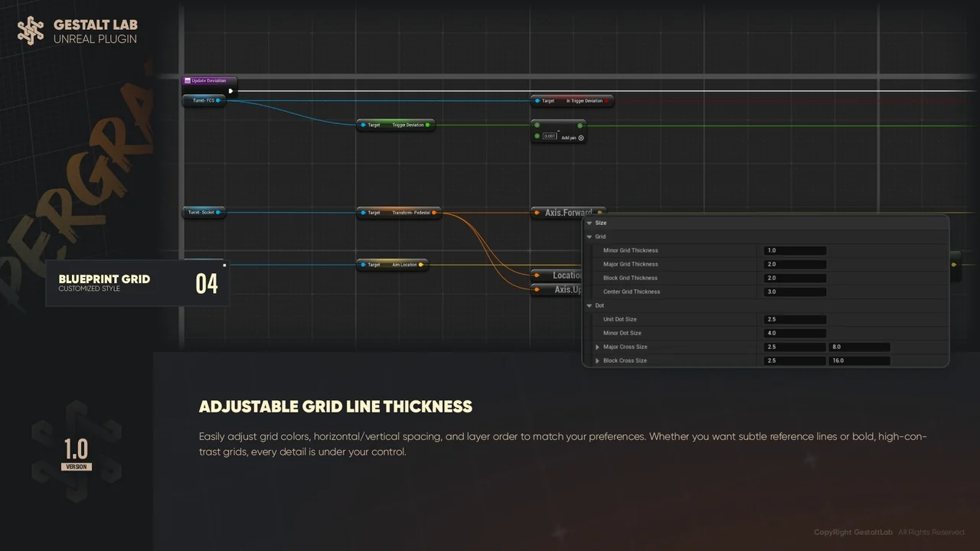Select the orange output pin on Transform-Pedestal

coord(436,212)
